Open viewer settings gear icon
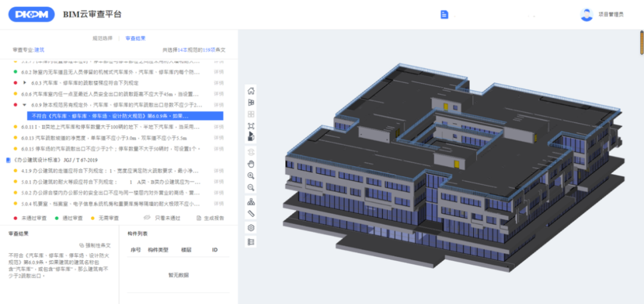The image size is (644, 304). tap(251, 228)
